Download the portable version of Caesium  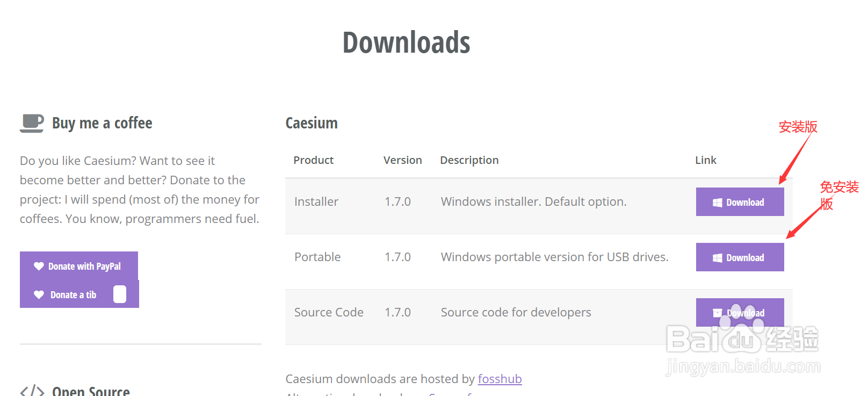click(x=740, y=257)
